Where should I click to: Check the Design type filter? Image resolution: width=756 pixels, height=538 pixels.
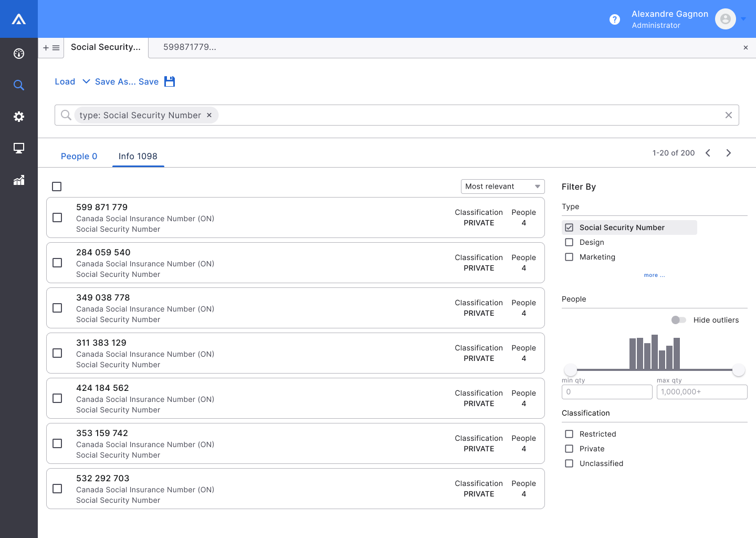[569, 242]
